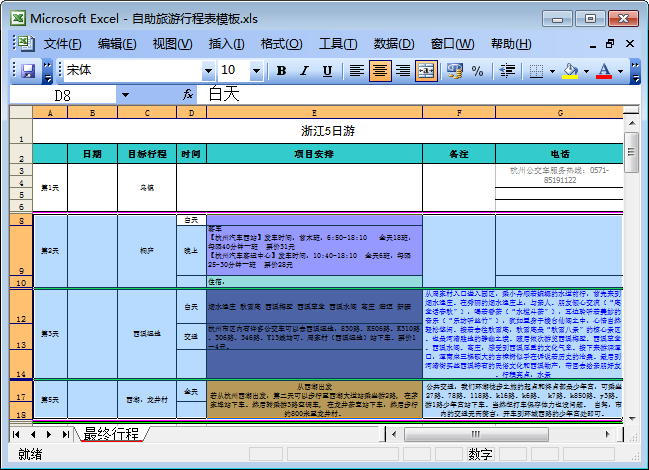
Task: Click the Decrease Indent icon
Action: click(x=507, y=71)
